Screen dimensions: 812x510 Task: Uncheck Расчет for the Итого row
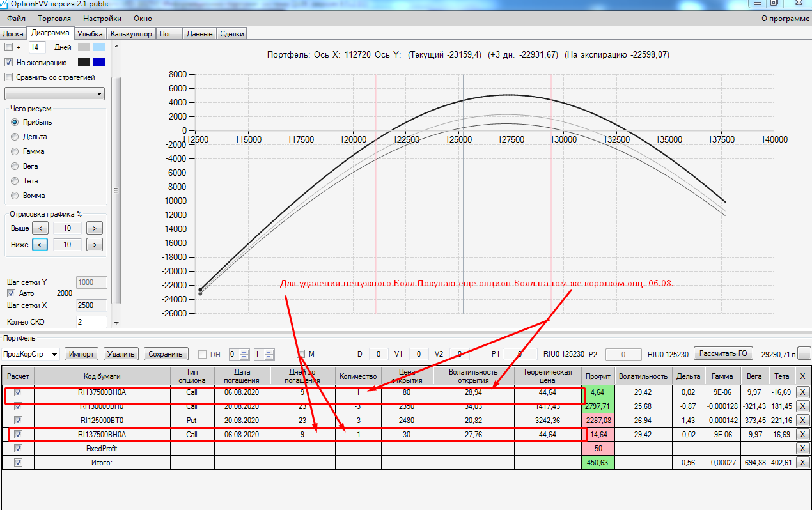pos(18,463)
